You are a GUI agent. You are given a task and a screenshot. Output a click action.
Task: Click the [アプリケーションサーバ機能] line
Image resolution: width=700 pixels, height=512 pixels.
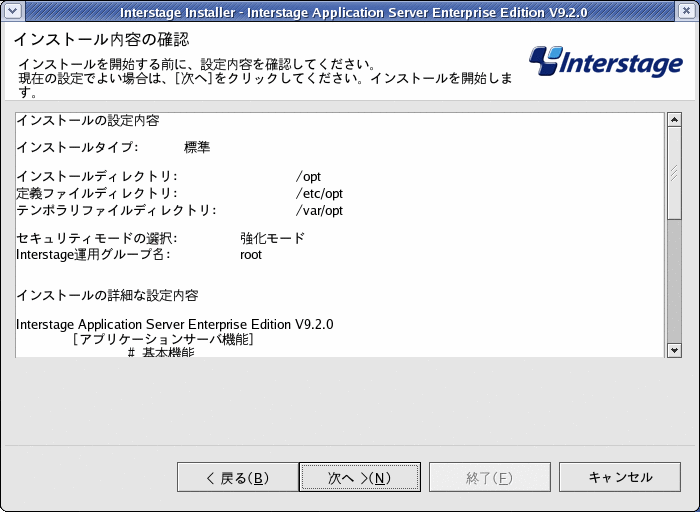(163, 340)
